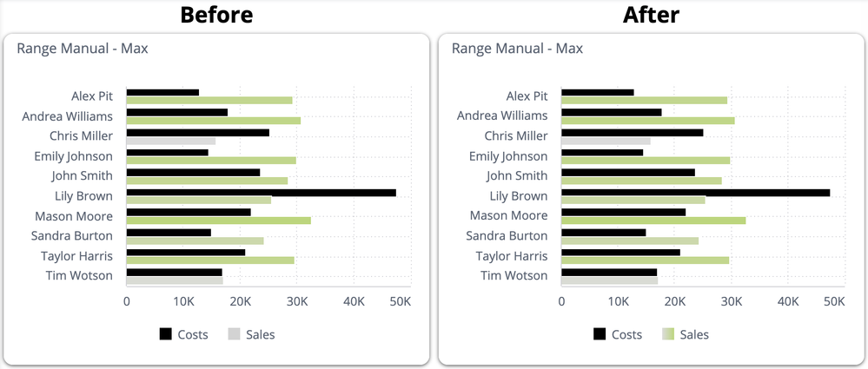868x369 pixels.
Task: Toggle the Sales legend label in After chart
Action: [x=694, y=334]
